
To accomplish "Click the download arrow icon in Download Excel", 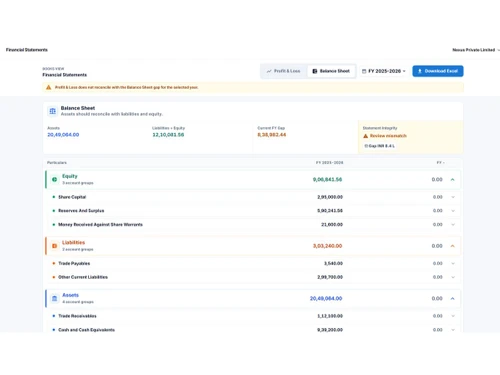I will [x=420, y=71].
